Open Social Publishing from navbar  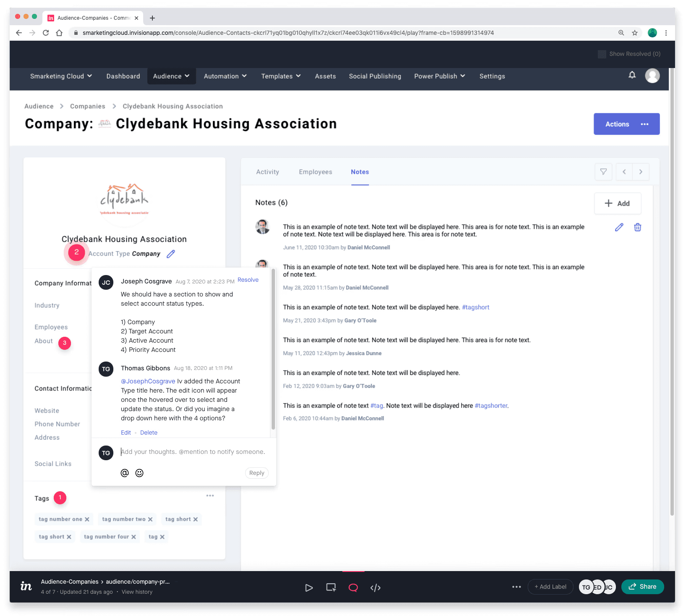pyautogui.click(x=375, y=76)
